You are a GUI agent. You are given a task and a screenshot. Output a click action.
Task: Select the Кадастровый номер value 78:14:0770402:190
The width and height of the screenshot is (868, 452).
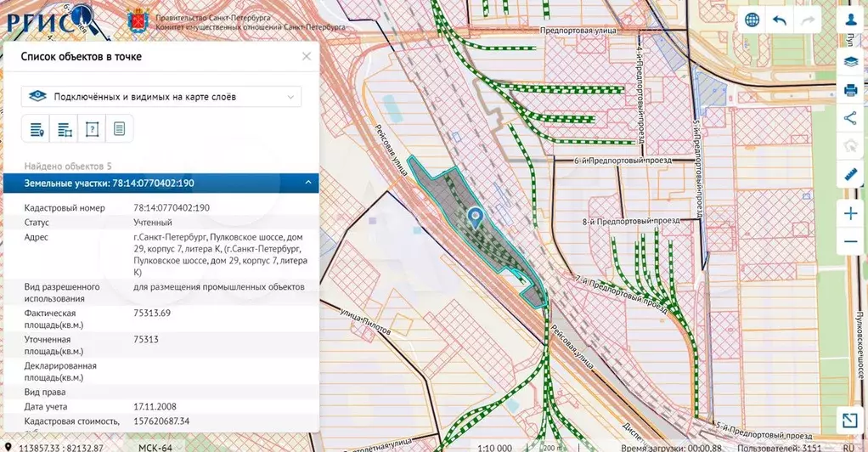click(x=172, y=207)
